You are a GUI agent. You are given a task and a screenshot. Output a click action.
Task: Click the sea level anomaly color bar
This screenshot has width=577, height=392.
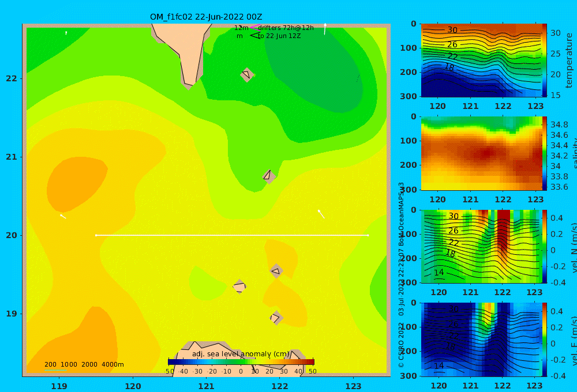(241, 361)
